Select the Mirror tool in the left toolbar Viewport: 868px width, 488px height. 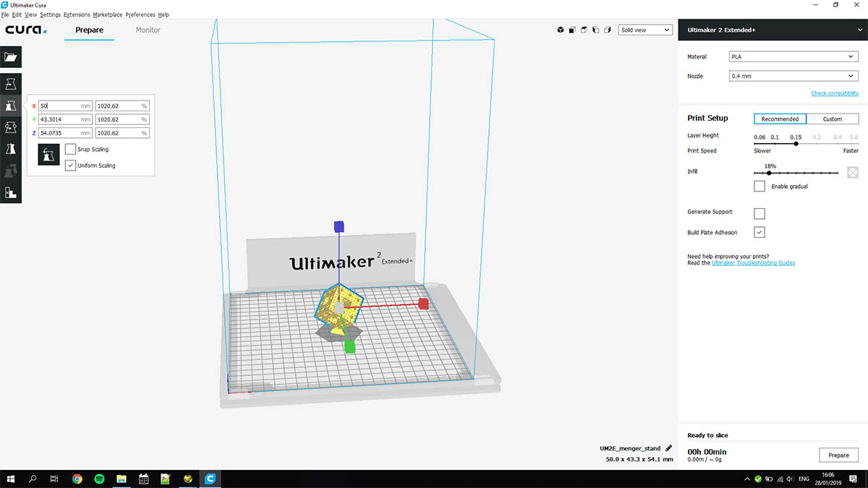coord(11,149)
